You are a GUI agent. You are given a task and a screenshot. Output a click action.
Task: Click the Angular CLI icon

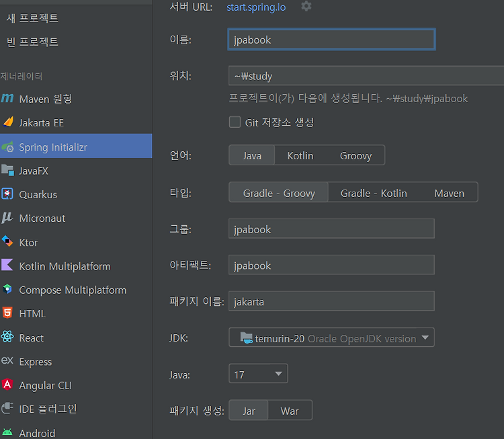click(7, 385)
